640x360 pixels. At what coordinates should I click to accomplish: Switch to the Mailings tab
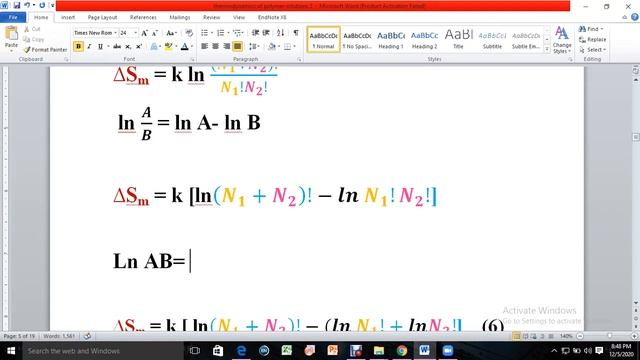(x=180, y=17)
